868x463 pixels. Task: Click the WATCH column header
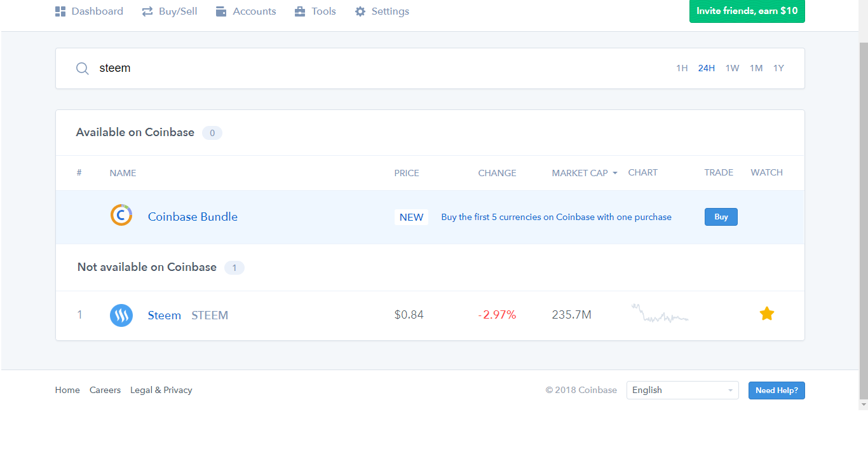pos(767,172)
